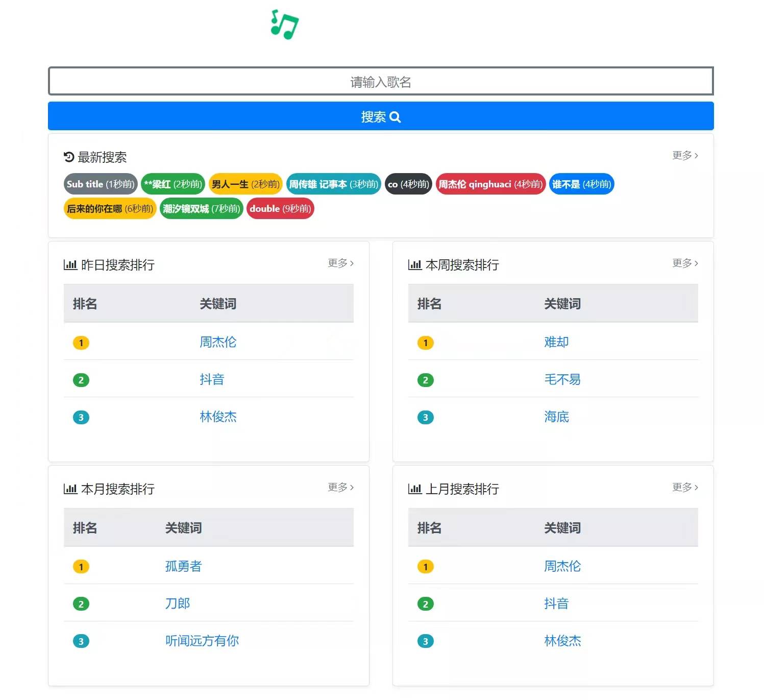Open 孤勇者 in 本月搜索排行
Screen dimensions: 764x700
(183, 566)
